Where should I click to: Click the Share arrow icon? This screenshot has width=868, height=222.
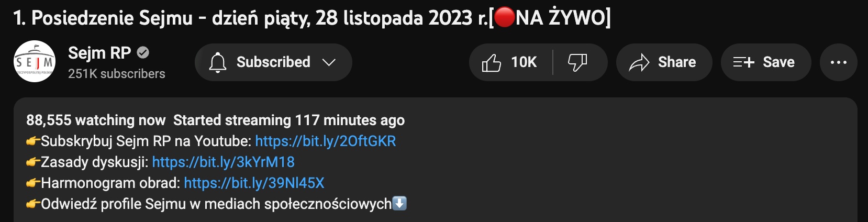(639, 62)
